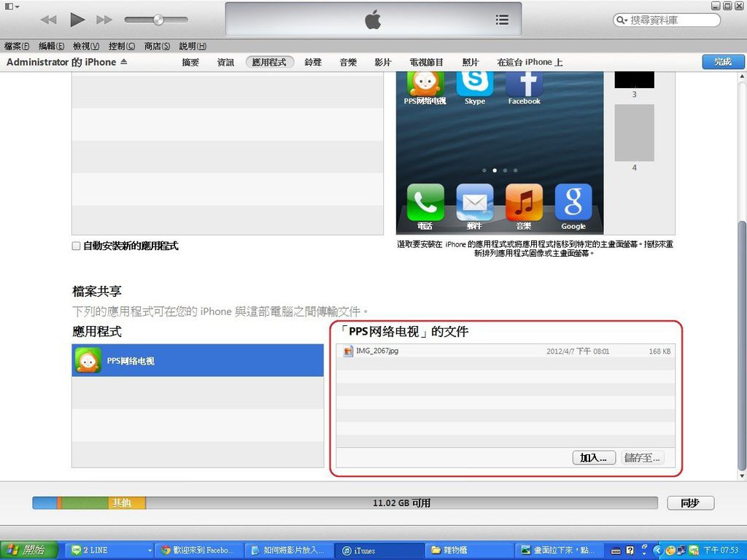Image resolution: width=747 pixels, height=560 pixels.
Task: Adjust the volume slider knob
Action: point(158,20)
